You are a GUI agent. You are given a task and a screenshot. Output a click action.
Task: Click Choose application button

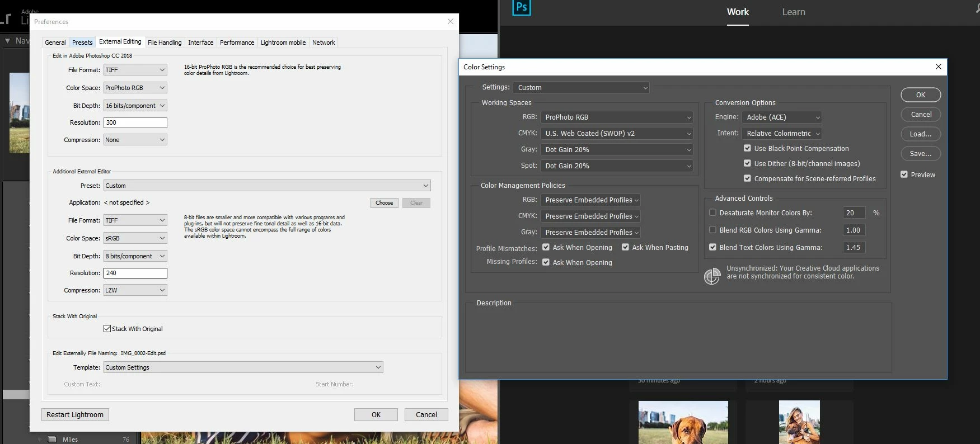tap(384, 203)
